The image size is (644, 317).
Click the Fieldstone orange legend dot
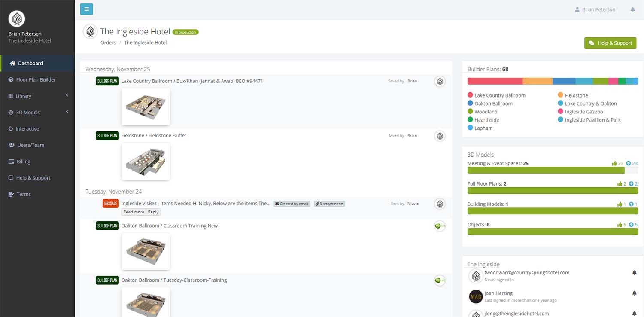pos(561,95)
